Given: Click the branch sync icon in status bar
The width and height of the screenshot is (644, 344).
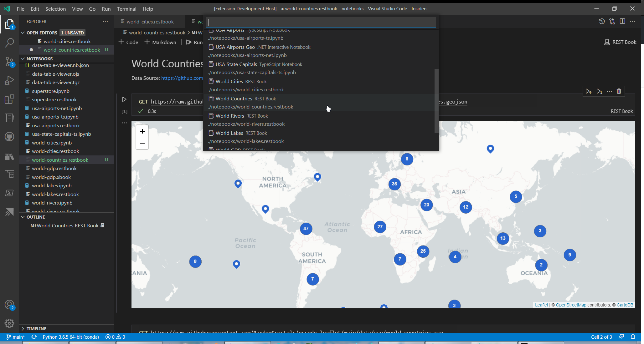Looking at the screenshot, I should point(34,337).
